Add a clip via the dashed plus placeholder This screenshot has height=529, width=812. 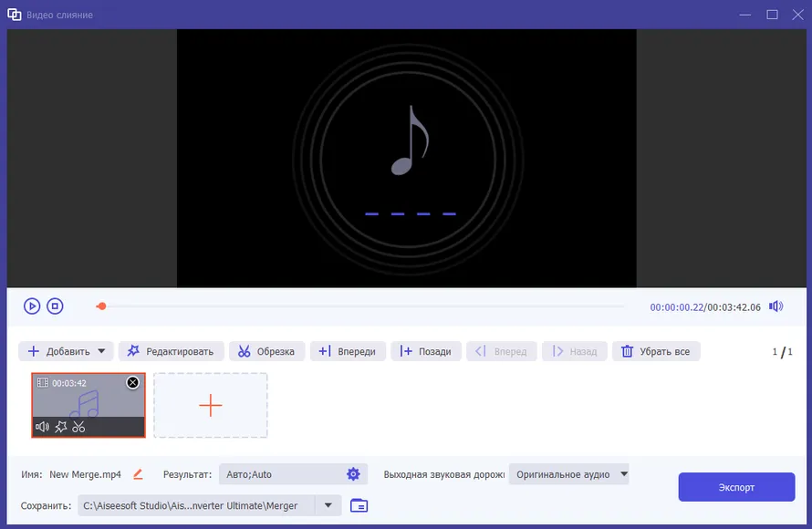pyautogui.click(x=210, y=405)
